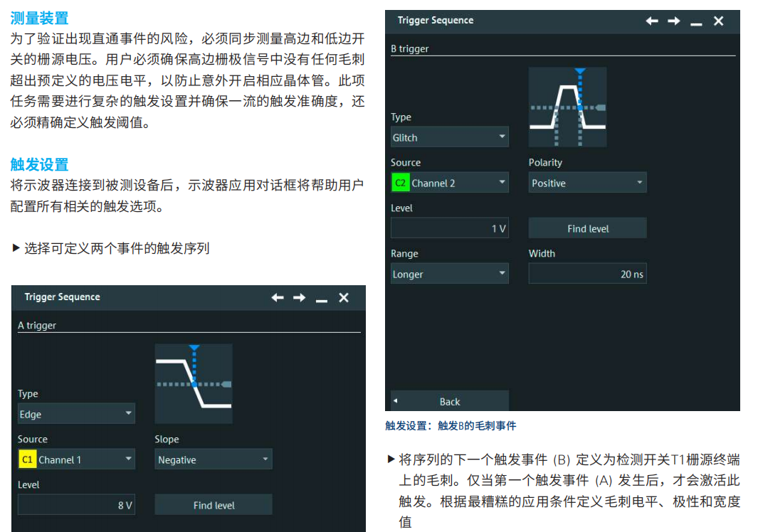The height and width of the screenshot is (532, 758).
Task: Click caption 触发设置：触发B的毛刺事件
Action: [x=451, y=426]
